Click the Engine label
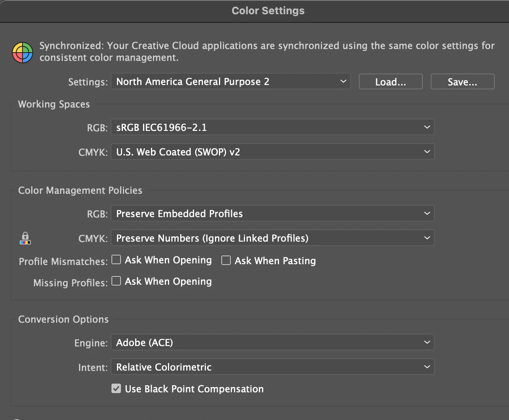The image size is (509, 420). 91,343
